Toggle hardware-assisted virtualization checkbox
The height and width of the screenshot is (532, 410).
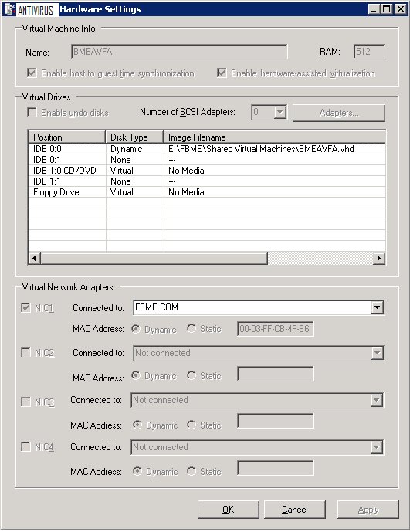point(222,73)
